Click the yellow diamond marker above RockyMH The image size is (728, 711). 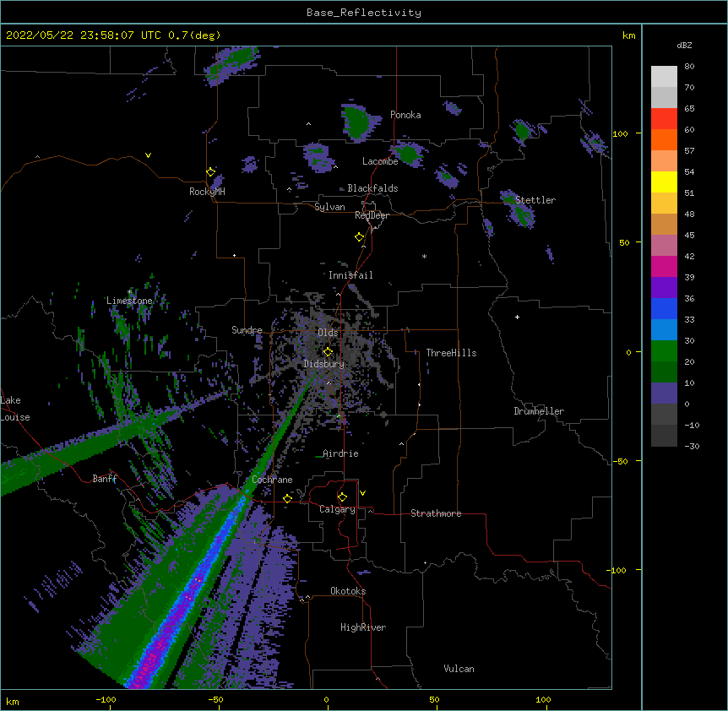coord(210,172)
